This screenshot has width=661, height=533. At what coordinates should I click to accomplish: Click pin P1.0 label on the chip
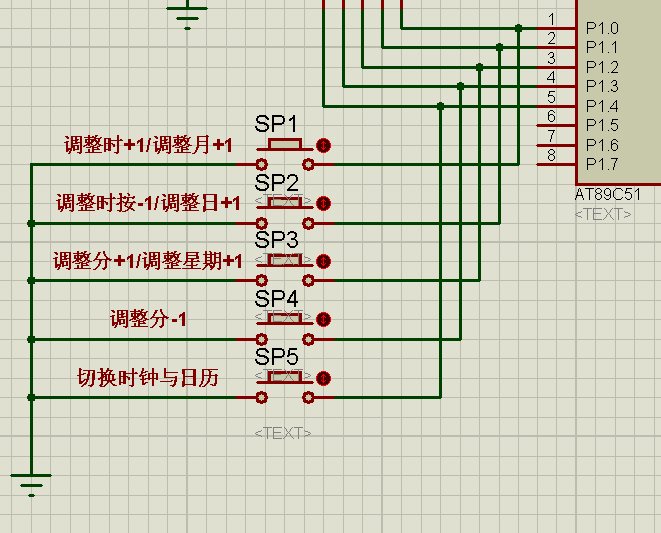pos(602,28)
